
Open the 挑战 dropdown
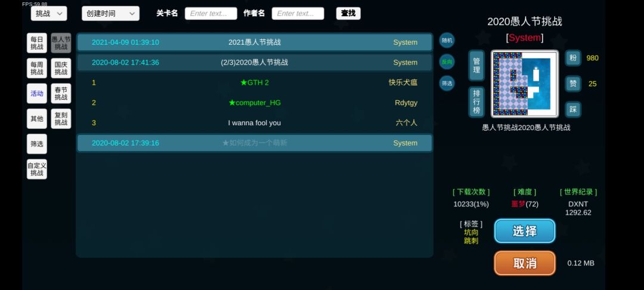coord(49,14)
